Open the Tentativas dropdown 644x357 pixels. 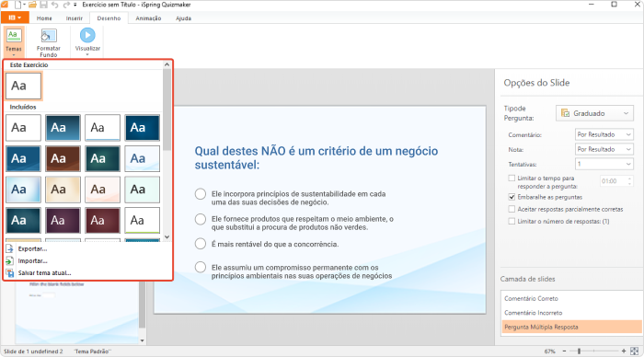pyautogui.click(x=604, y=164)
